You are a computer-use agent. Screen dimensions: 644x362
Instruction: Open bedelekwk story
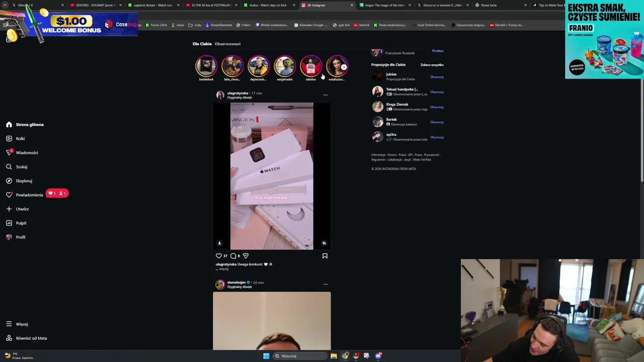tap(206, 67)
